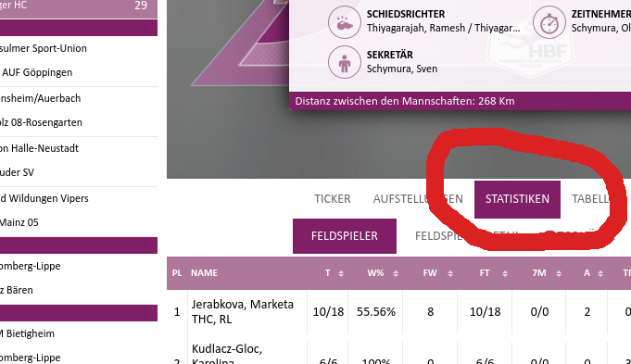Sort table by 7M column arrows
Screen dimensions: 631x364
(559, 273)
